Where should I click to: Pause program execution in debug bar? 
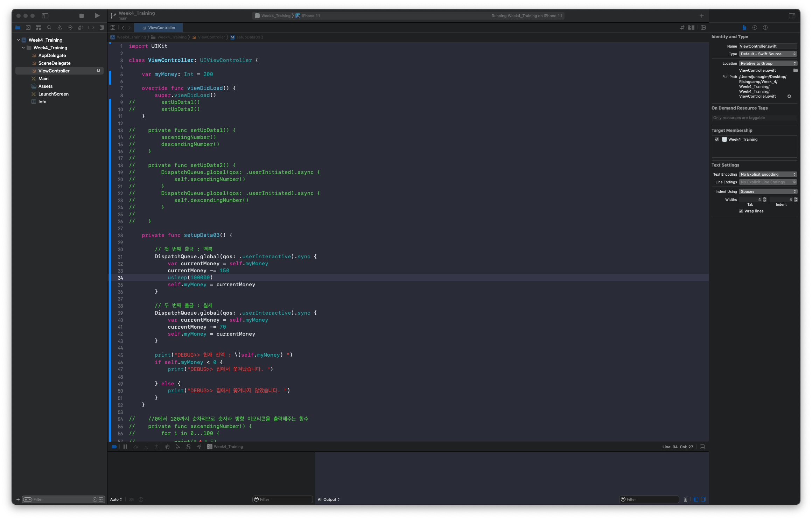pyautogui.click(x=125, y=447)
